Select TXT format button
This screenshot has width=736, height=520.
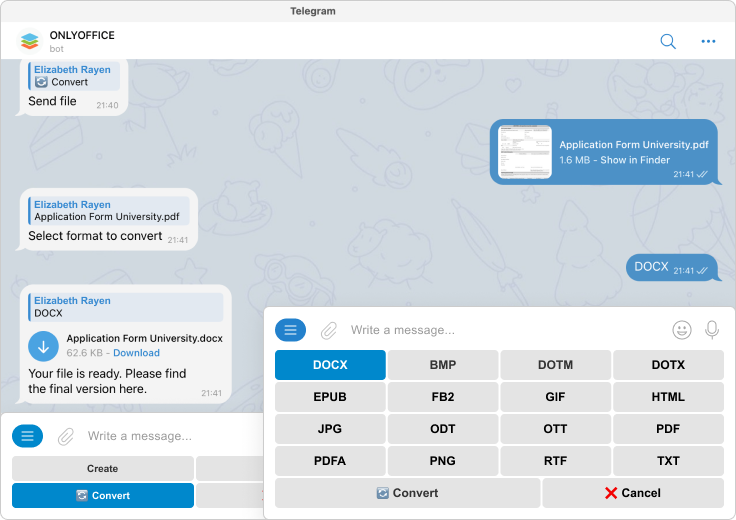click(668, 460)
